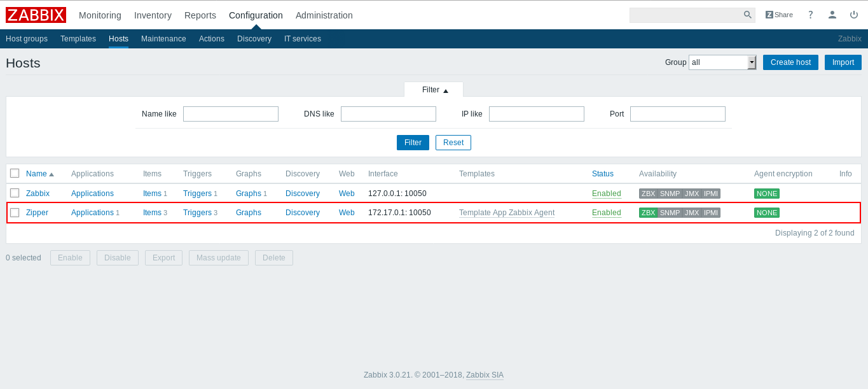The width and height of the screenshot is (868, 389).
Task: Switch to the Templates tab
Action: (78, 39)
